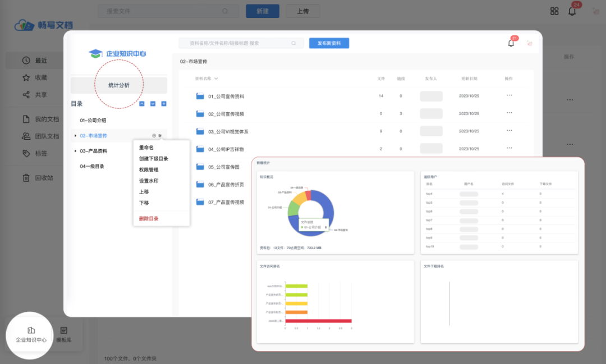Click the red bar in 文件访问排名 chart
The width and height of the screenshot is (606, 364).
[319, 321]
